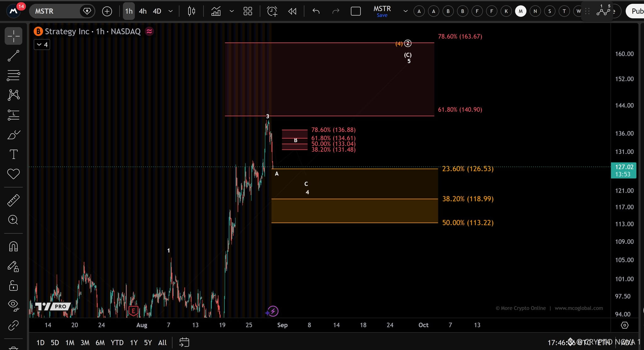Expand the interval dropdown chevron

point(171,11)
